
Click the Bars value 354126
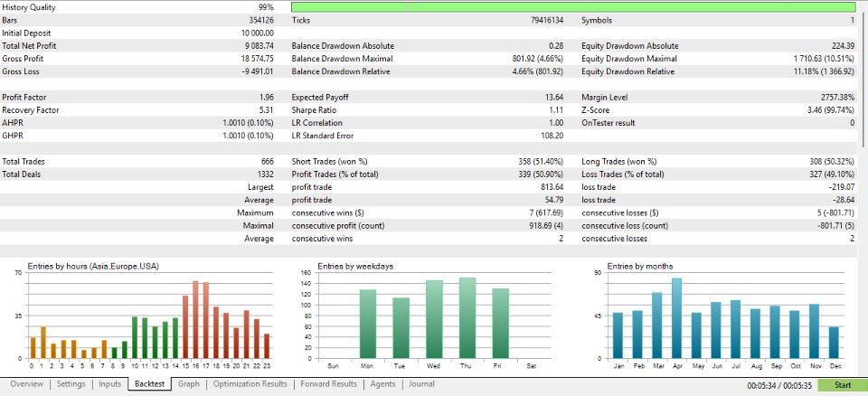pyautogui.click(x=261, y=21)
